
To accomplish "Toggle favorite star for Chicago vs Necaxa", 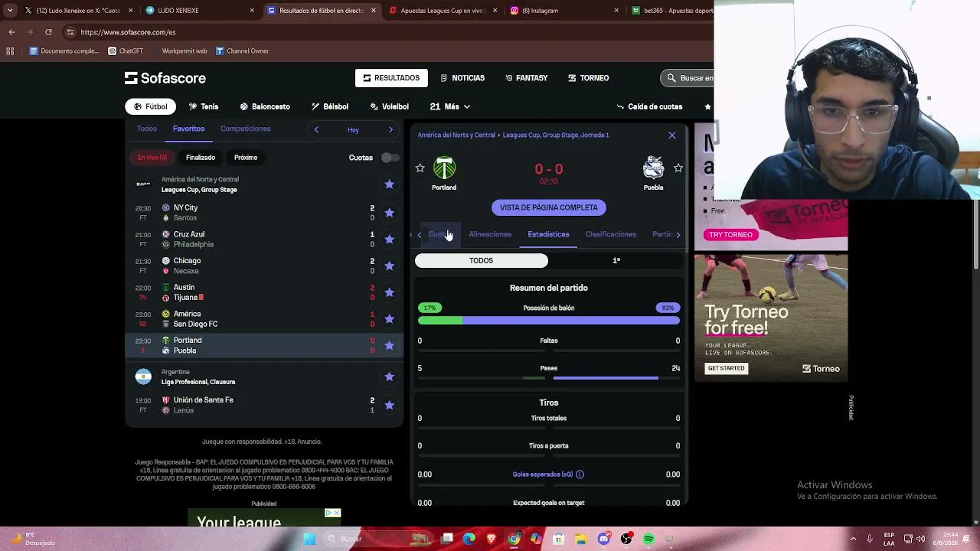I will [x=389, y=266].
